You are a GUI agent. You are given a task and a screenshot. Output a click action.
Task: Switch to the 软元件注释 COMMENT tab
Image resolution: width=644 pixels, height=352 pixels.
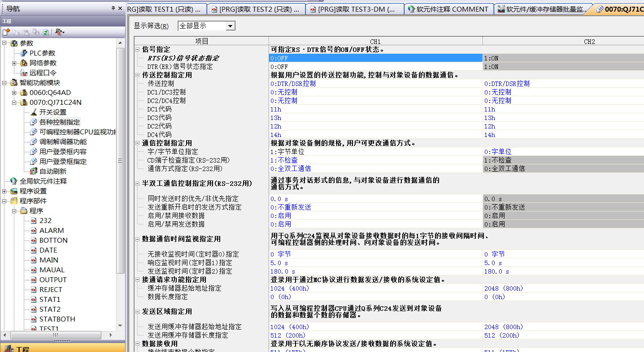click(448, 9)
